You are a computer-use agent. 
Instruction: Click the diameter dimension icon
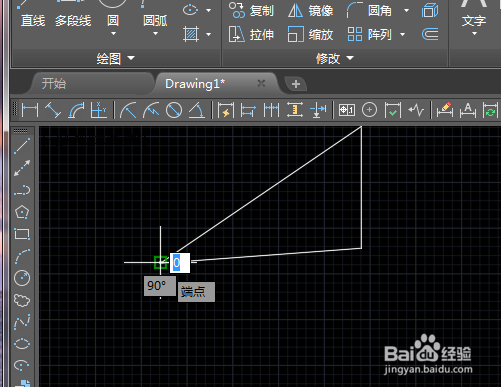[174, 110]
